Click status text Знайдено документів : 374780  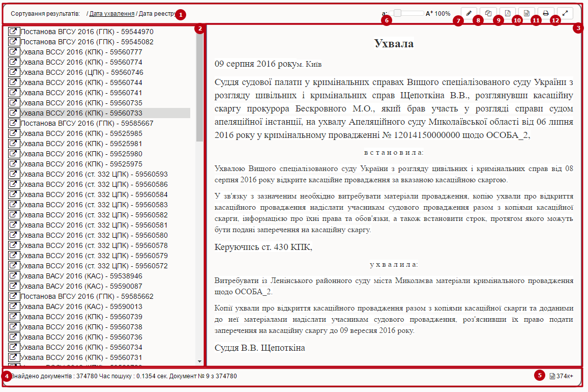point(54,376)
